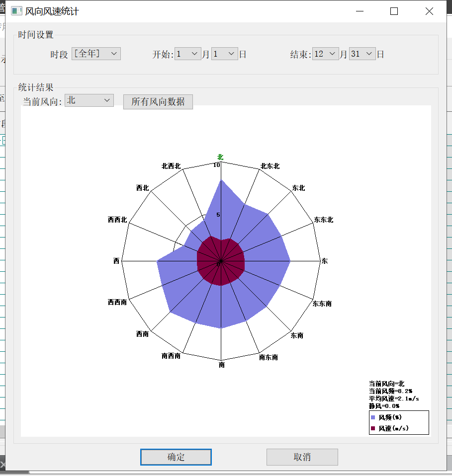Click the 南东南 axis label on the chart
This screenshot has width=452, height=476.
pos(269,357)
